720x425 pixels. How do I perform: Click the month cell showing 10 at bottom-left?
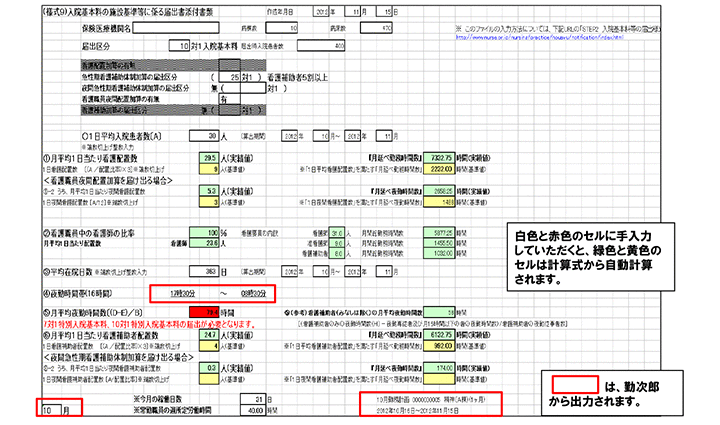(51, 410)
